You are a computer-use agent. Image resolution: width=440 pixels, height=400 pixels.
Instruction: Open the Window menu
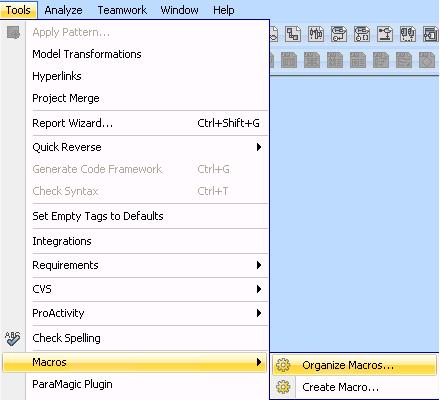coord(179,10)
